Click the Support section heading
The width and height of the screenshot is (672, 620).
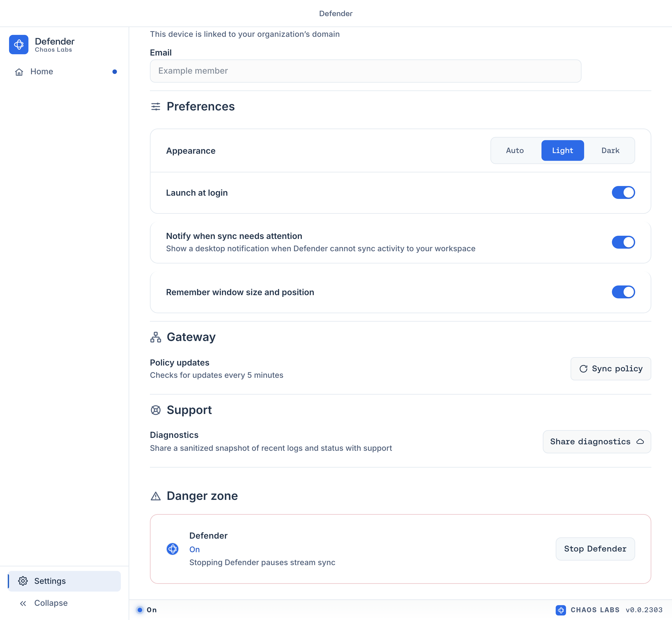[x=189, y=410]
